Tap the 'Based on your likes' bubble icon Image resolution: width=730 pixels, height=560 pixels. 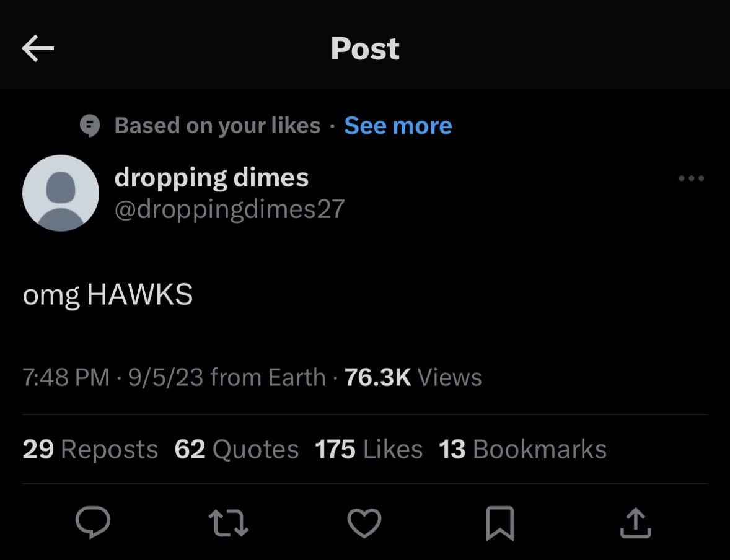[90, 126]
